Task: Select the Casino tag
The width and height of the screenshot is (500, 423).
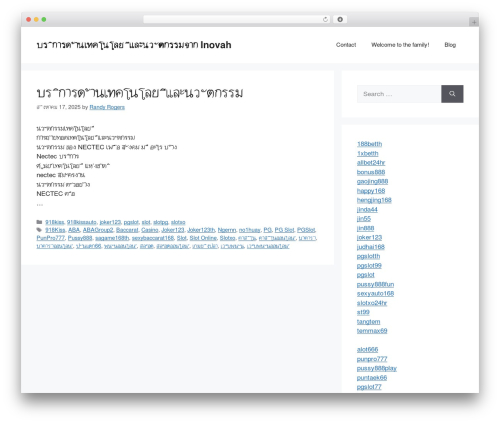Action: point(150,230)
